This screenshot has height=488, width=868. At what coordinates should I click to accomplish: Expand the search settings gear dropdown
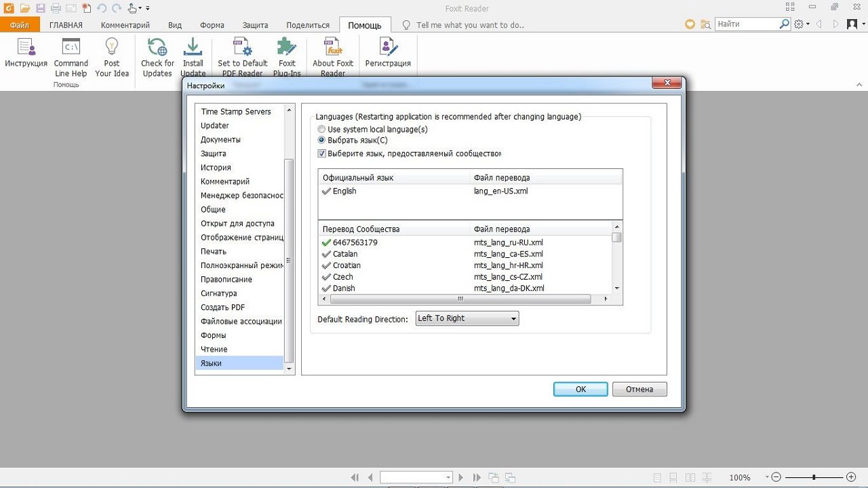coord(802,24)
